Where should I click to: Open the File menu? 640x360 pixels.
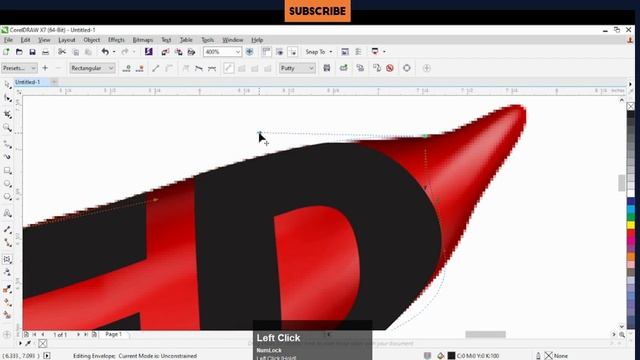(8, 40)
